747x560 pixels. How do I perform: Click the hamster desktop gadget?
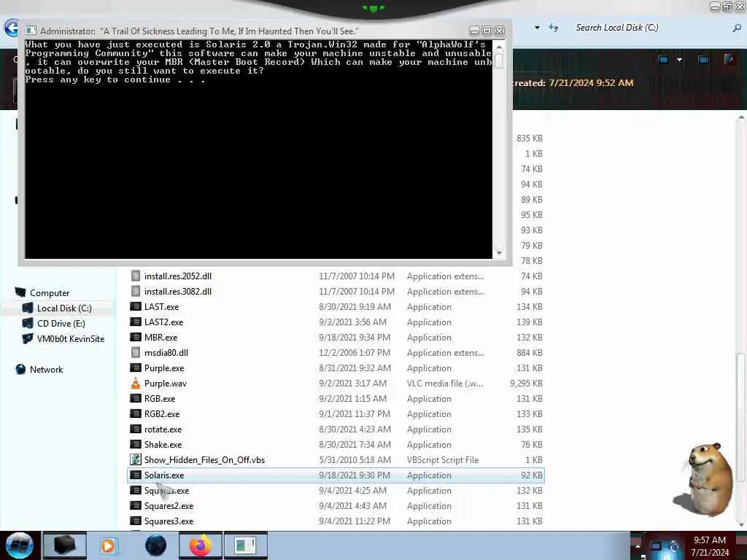point(705,478)
